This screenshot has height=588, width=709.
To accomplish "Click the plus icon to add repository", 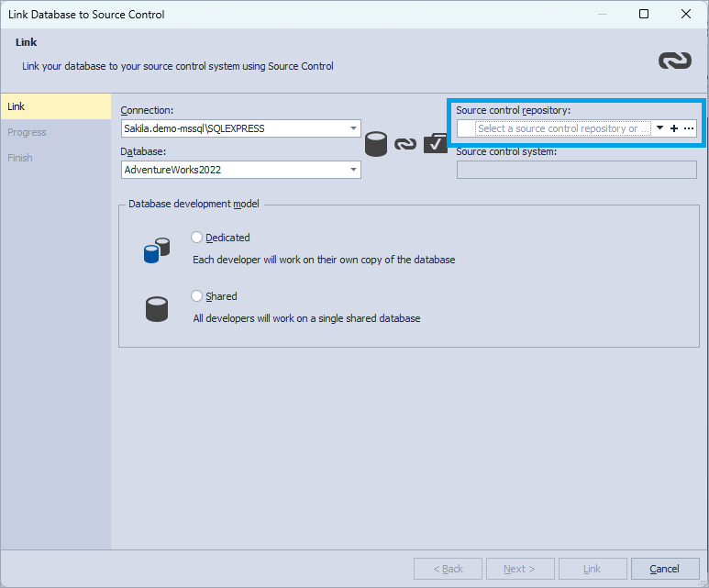I will coord(674,128).
